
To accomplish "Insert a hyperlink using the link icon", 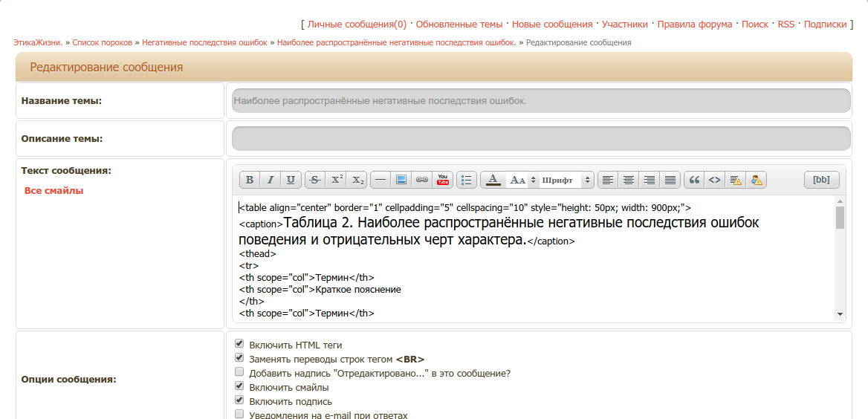I will [422, 180].
